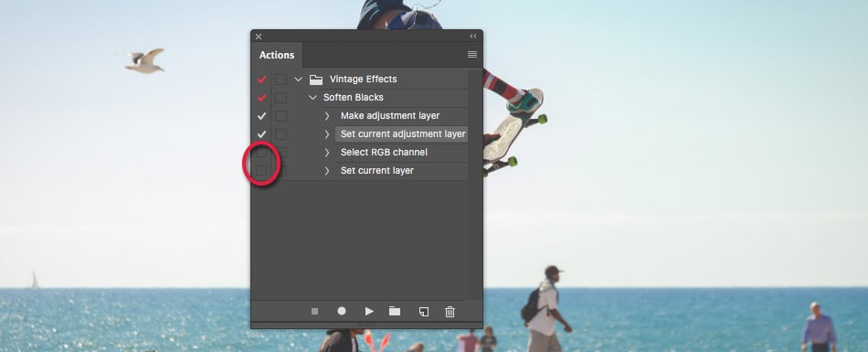The width and height of the screenshot is (868, 352).
Task: Begin recording with the record button
Action: coord(342,312)
